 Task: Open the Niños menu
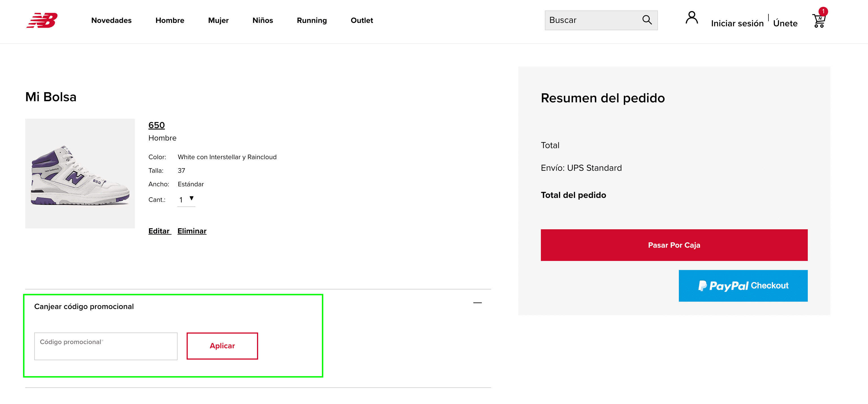(x=262, y=20)
